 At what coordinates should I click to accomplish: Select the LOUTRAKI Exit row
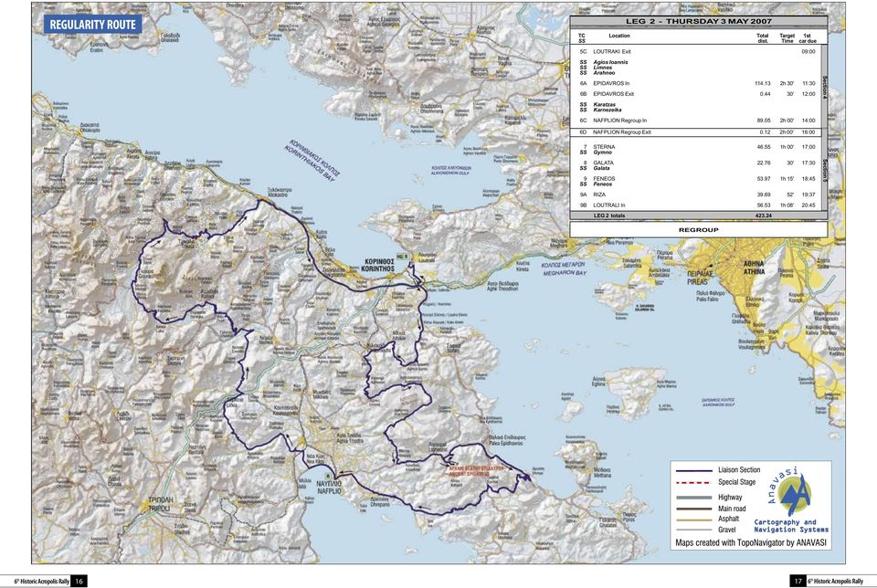pos(697,51)
